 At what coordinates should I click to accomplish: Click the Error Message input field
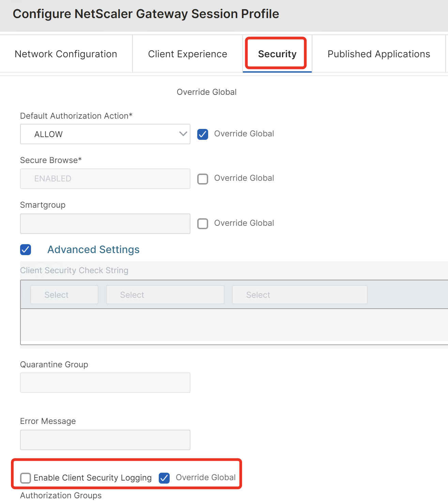[x=105, y=440]
